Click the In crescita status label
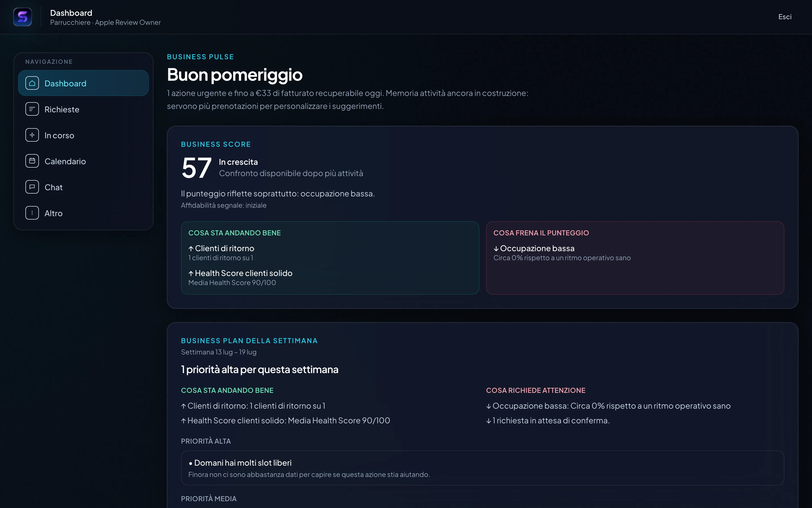Screen dimensions: 812x508 coord(238,162)
